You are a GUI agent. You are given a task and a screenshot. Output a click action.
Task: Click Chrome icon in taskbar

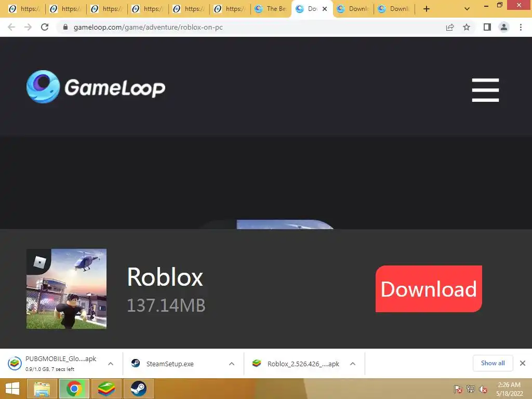tap(74, 389)
